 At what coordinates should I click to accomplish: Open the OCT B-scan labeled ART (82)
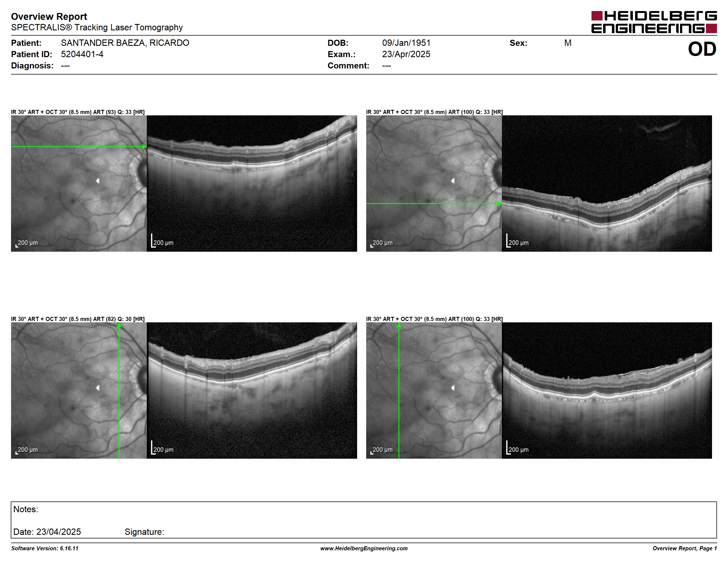pos(252,390)
